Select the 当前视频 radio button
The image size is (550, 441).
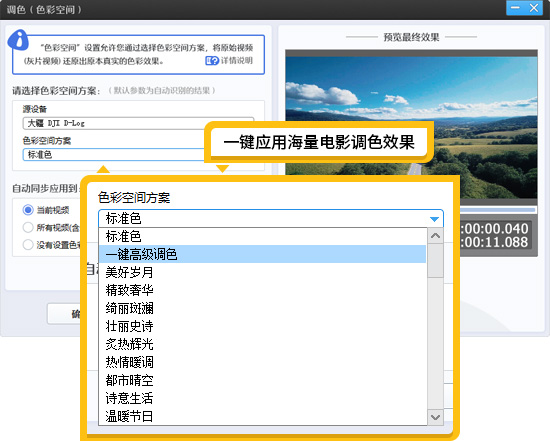click(x=28, y=210)
